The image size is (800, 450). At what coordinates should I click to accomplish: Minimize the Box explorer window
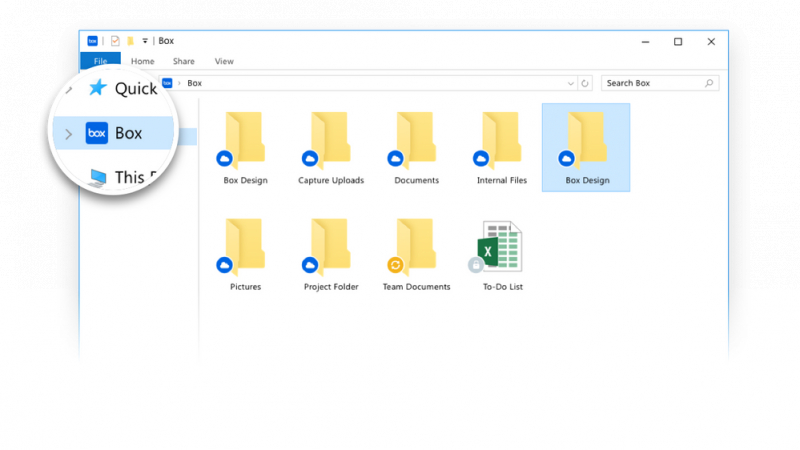(645, 42)
